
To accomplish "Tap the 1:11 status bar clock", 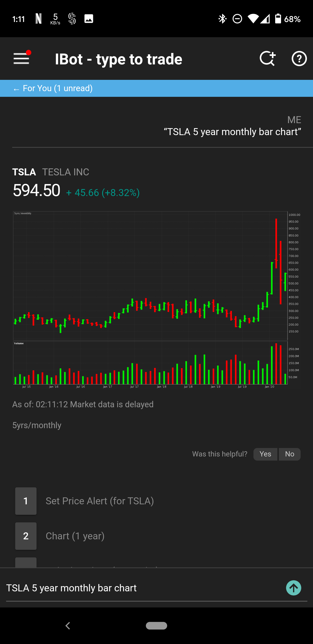I will [x=19, y=19].
